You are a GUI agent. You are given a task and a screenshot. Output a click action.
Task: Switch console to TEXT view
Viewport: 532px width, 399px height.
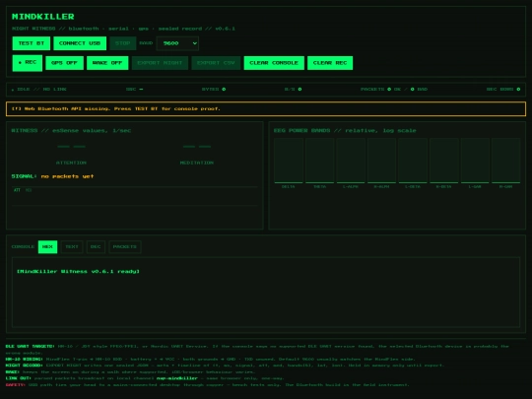click(x=72, y=246)
